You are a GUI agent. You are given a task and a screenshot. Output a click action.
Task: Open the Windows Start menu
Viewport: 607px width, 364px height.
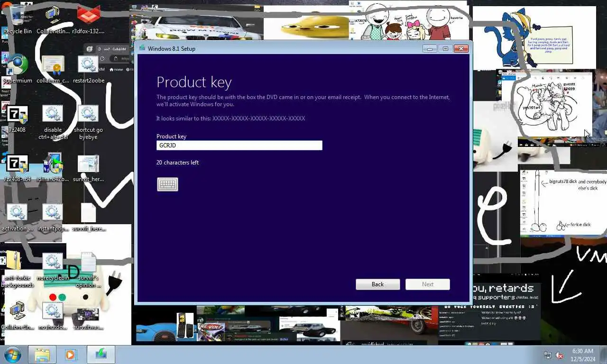(12, 355)
